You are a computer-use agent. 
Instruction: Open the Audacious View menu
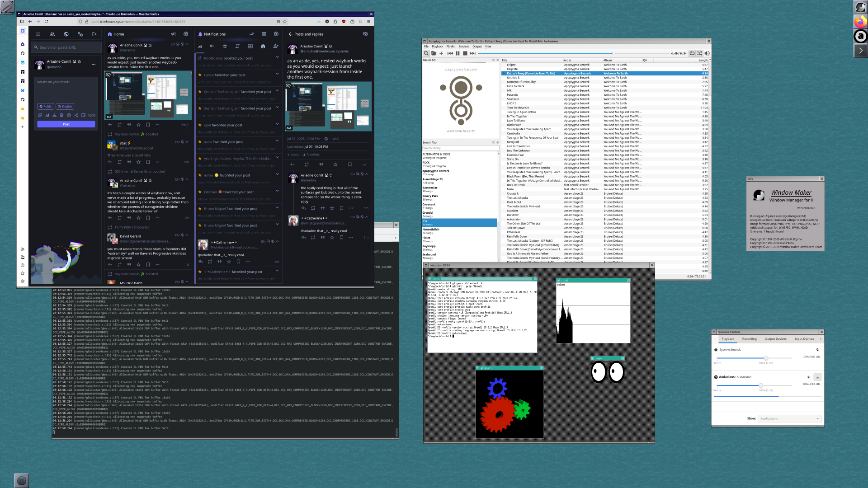pyautogui.click(x=488, y=47)
